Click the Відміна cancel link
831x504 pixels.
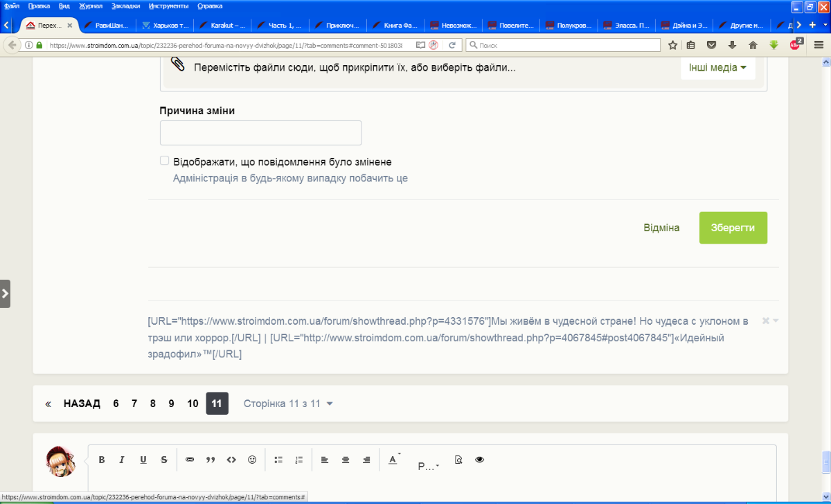(x=661, y=228)
